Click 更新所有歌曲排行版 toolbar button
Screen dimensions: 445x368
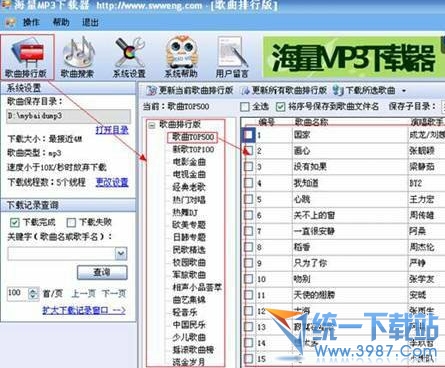(x=284, y=90)
